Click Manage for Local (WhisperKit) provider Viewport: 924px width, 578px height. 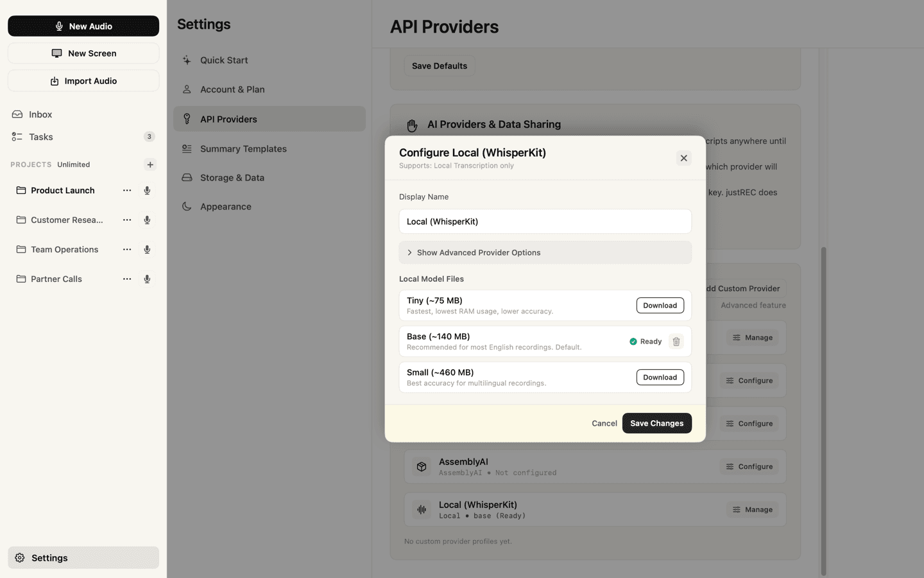[x=753, y=510]
